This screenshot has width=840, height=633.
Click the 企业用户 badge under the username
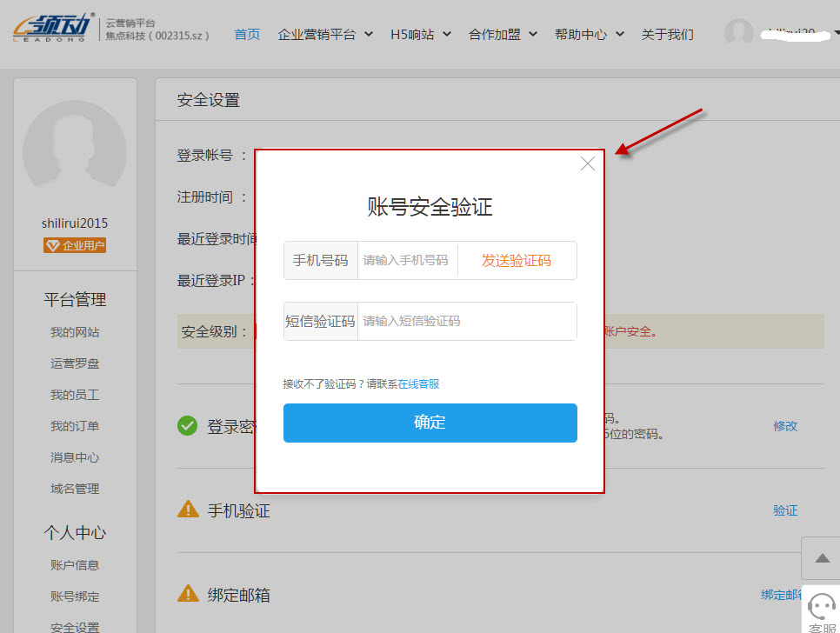pyautogui.click(x=75, y=245)
